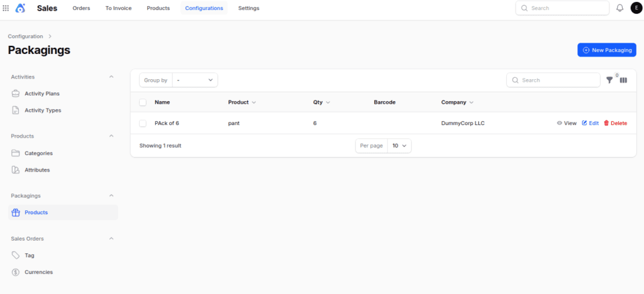Collapse the Products sidebar section

click(x=111, y=136)
